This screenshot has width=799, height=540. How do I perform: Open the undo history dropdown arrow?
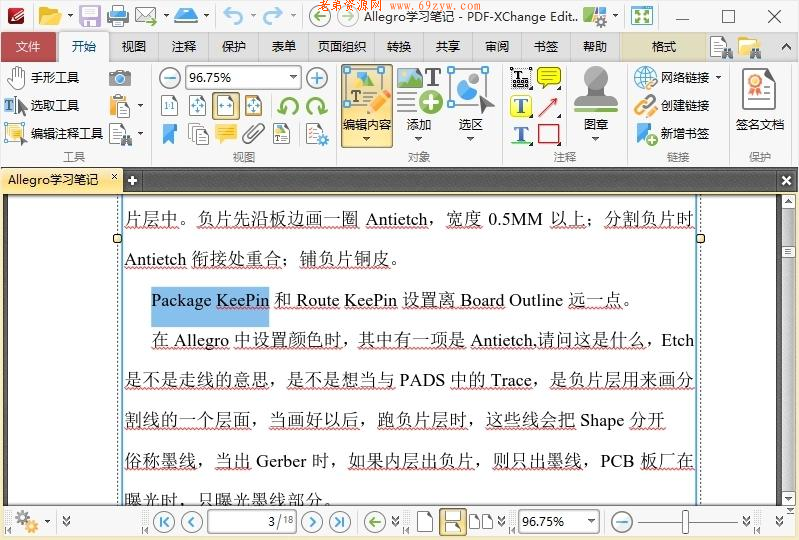253,16
